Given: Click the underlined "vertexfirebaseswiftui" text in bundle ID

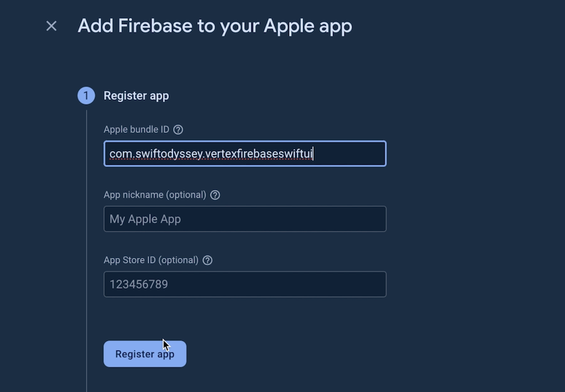Looking at the screenshot, I should tap(259, 154).
